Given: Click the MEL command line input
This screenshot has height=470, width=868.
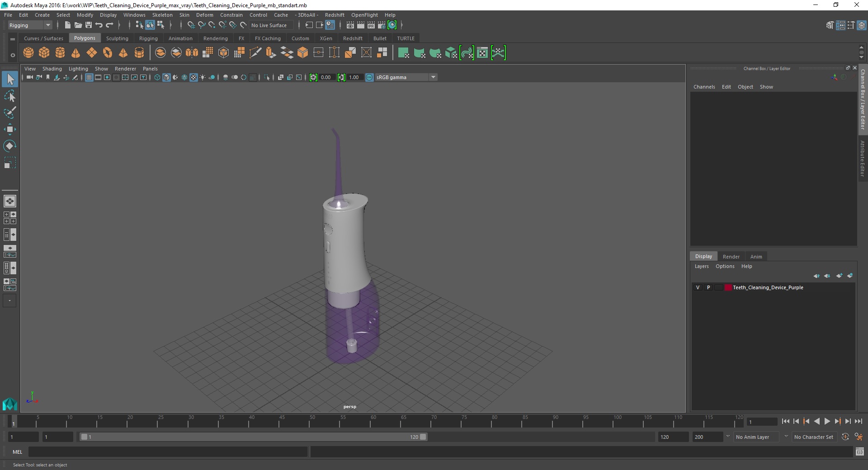Looking at the screenshot, I should tap(168, 451).
